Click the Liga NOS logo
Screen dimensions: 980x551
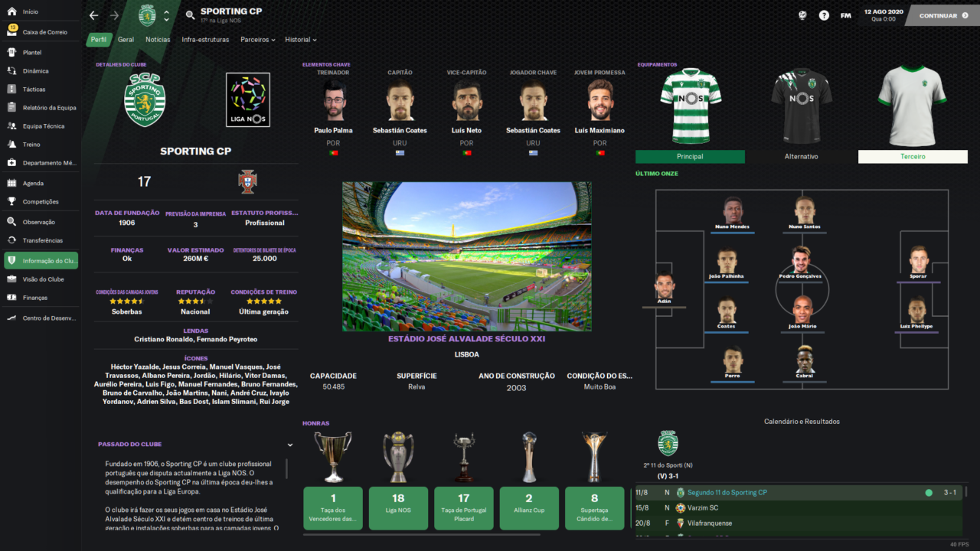point(248,99)
